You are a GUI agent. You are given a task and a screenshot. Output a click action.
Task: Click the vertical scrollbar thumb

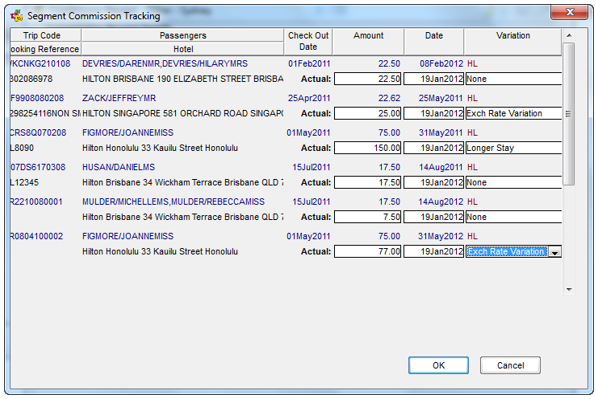point(569,114)
